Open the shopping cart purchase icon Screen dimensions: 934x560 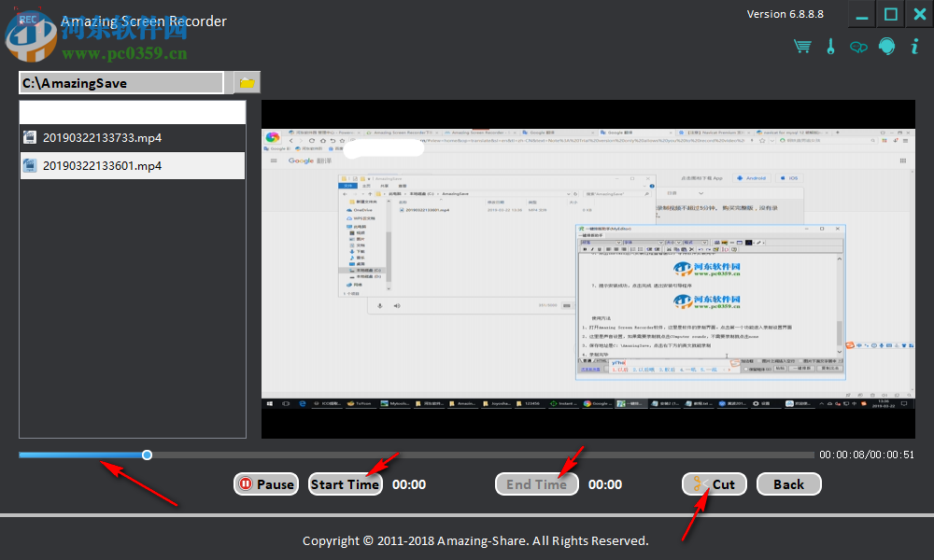(x=802, y=46)
